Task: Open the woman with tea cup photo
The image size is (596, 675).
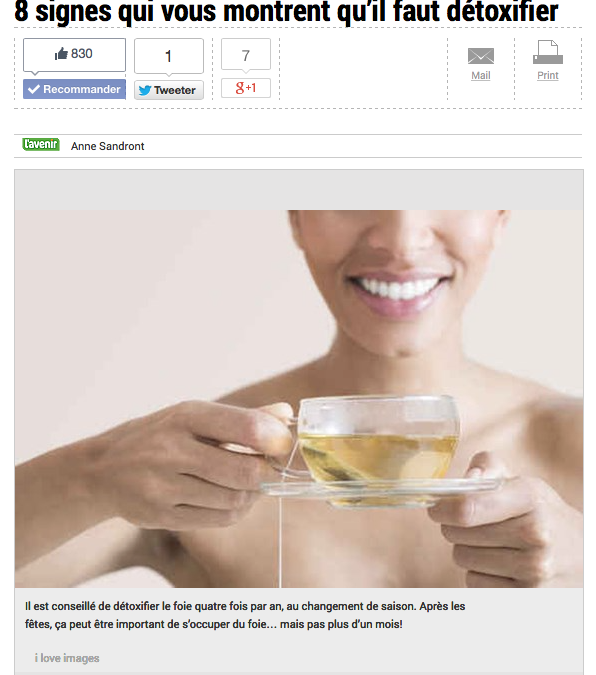Action: [x=299, y=399]
